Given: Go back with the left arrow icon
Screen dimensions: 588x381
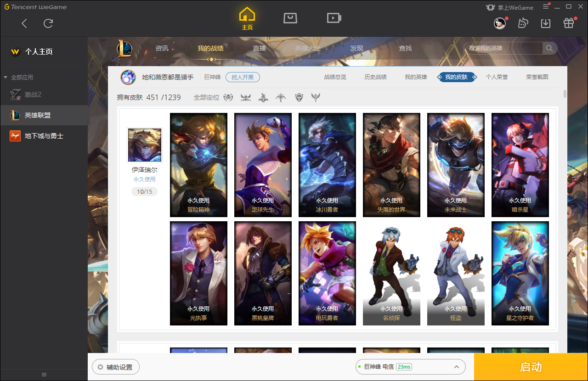Looking at the screenshot, I should [x=24, y=23].
